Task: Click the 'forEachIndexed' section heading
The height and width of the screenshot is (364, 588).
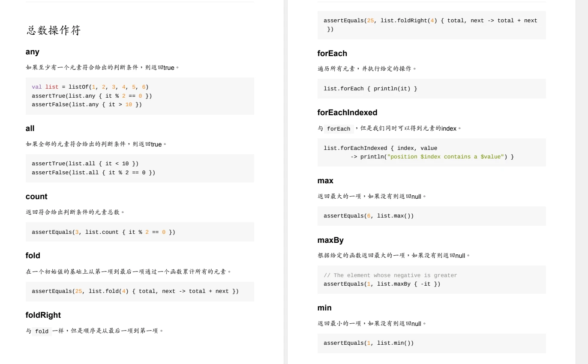Action: [x=348, y=113]
